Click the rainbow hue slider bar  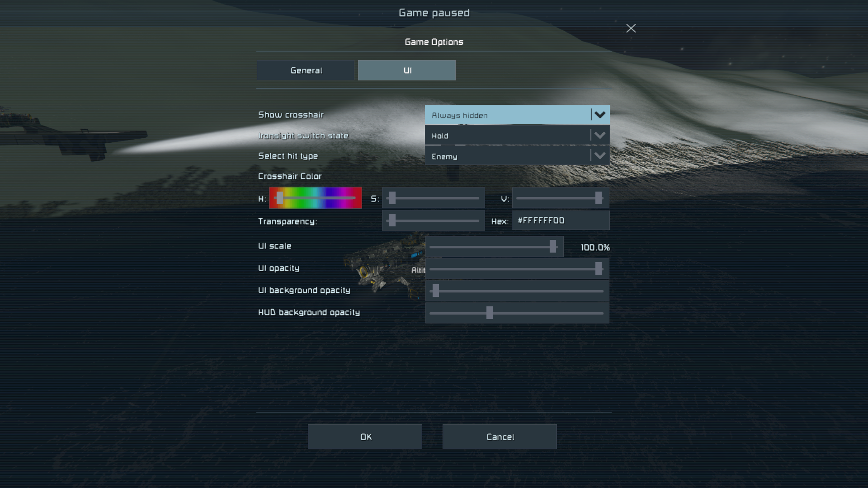[x=316, y=198]
